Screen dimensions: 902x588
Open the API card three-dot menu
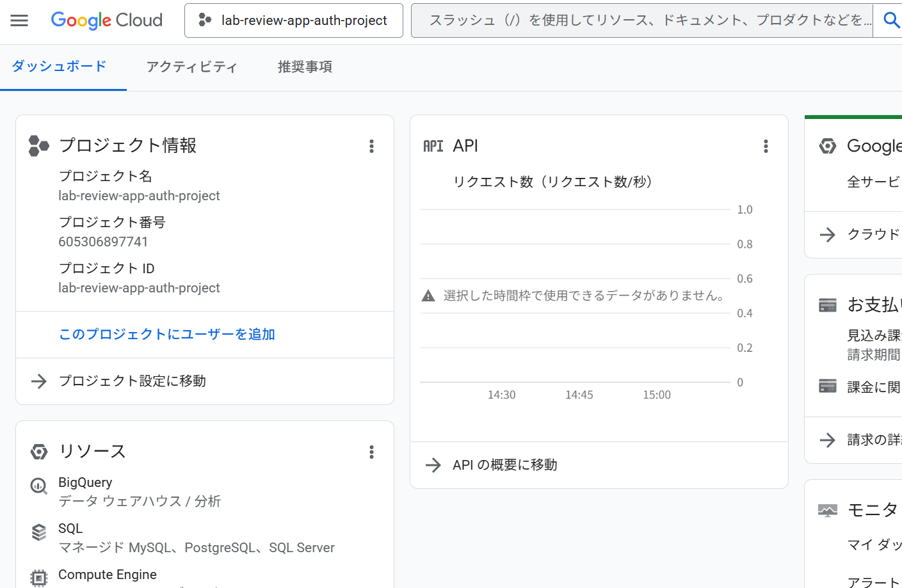[x=766, y=147]
